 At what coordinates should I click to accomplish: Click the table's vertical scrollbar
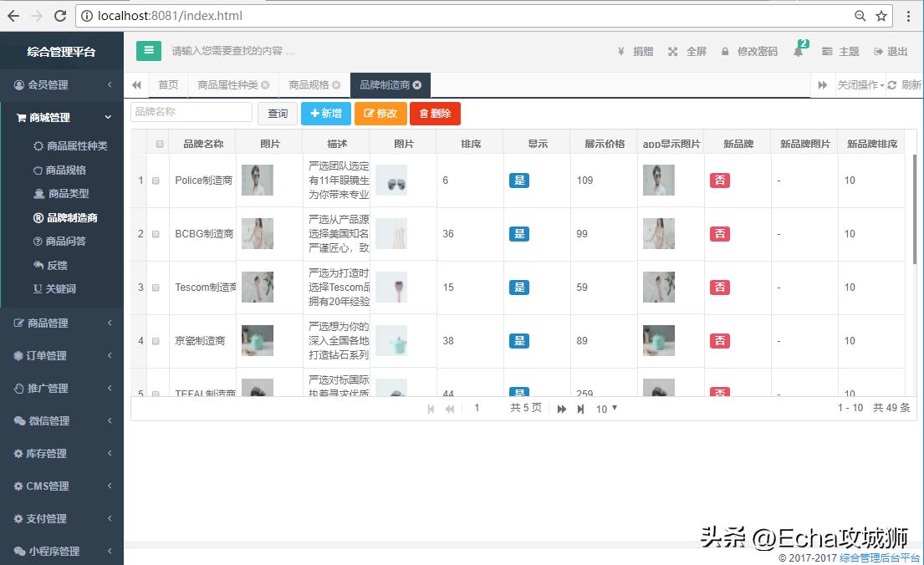(x=914, y=209)
